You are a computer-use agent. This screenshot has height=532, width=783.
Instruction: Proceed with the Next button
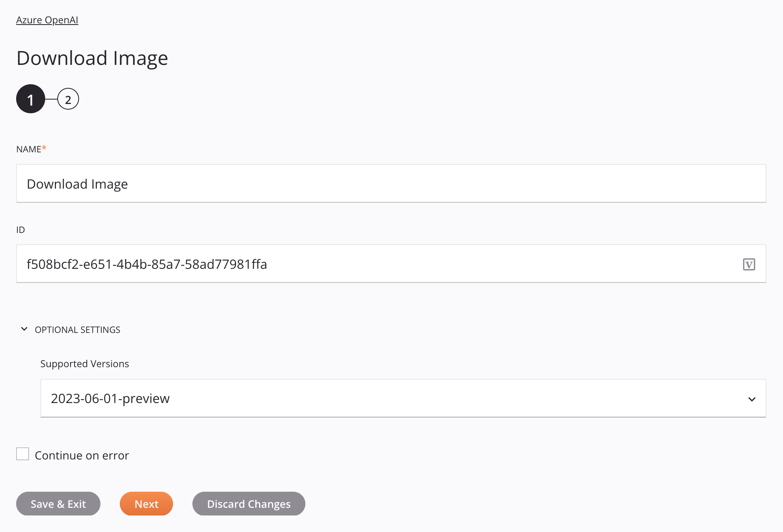[x=146, y=504]
